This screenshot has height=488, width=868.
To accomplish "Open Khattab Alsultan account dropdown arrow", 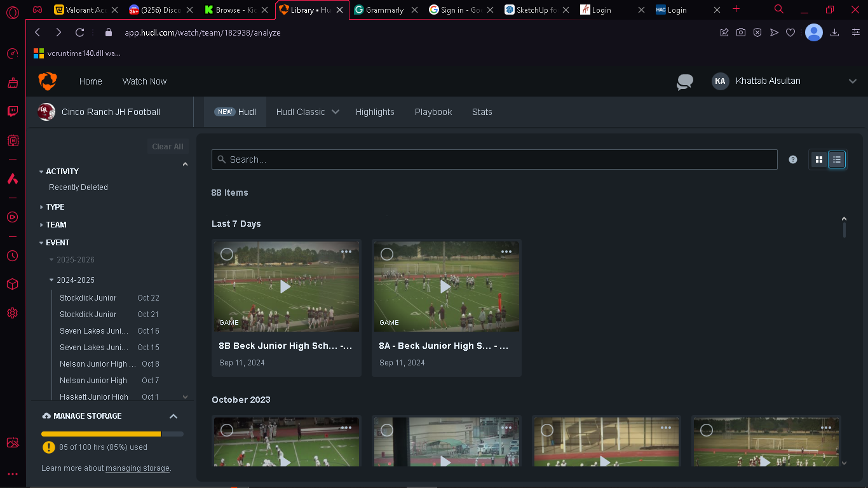I will click(853, 81).
